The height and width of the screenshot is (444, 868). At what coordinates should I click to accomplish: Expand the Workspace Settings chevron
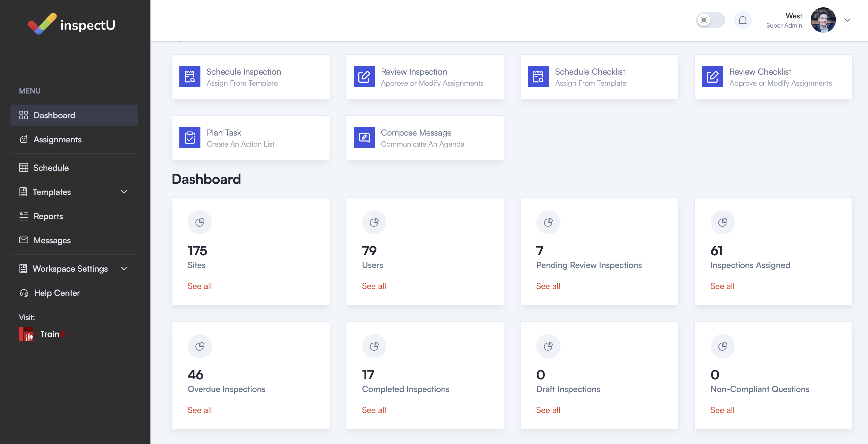pos(124,269)
